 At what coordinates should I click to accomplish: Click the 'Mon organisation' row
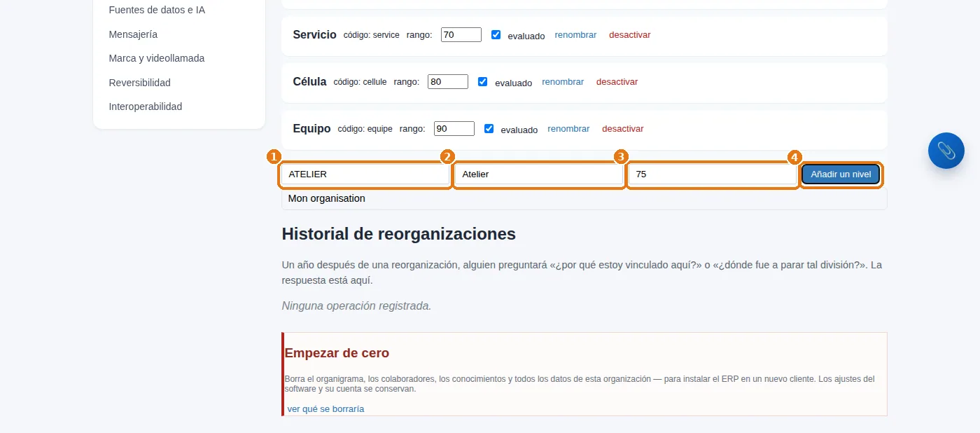pos(584,198)
